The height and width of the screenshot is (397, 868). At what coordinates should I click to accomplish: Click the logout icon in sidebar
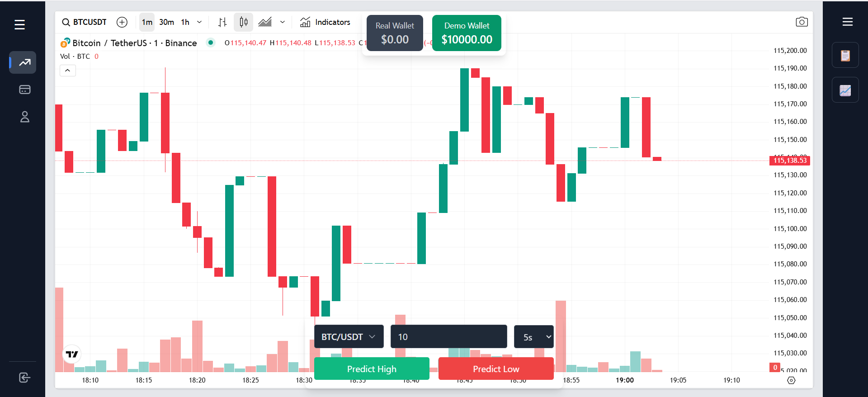click(x=24, y=378)
